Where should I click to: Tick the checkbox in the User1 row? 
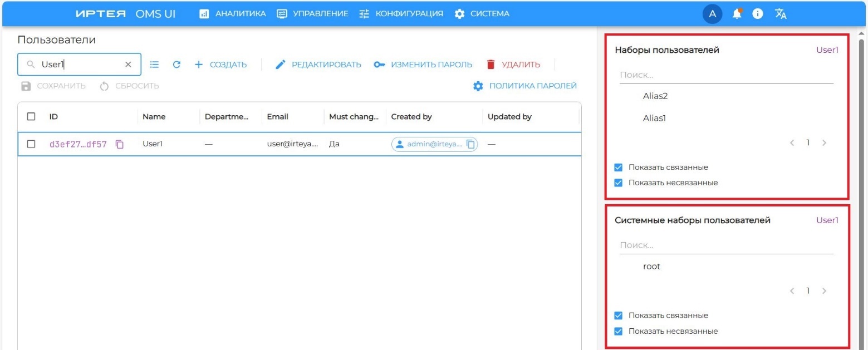[x=31, y=144]
